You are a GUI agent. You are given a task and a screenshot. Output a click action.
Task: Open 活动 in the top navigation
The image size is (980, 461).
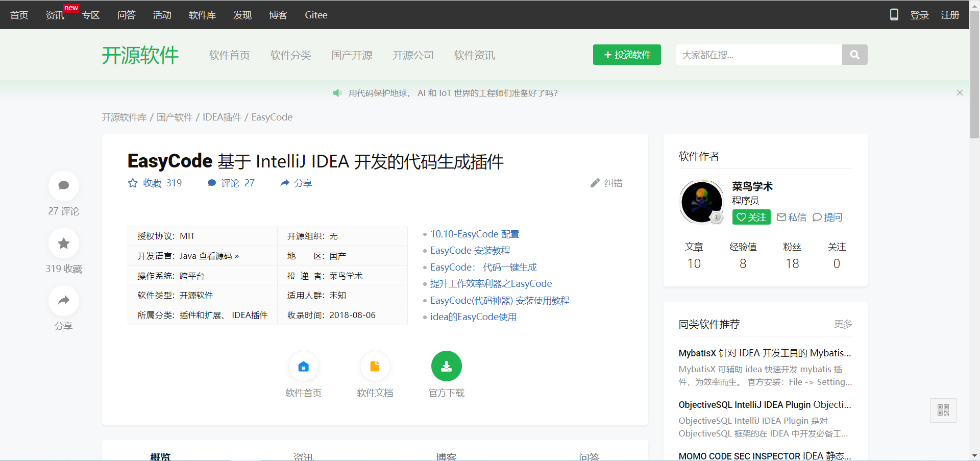point(162,15)
